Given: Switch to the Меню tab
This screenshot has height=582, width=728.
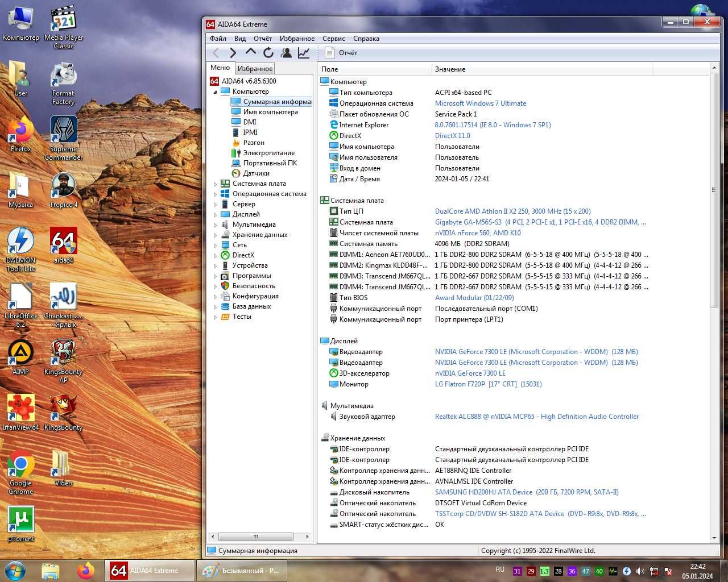Looking at the screenshot, I should pyautogui.click(x=220, y=68).
